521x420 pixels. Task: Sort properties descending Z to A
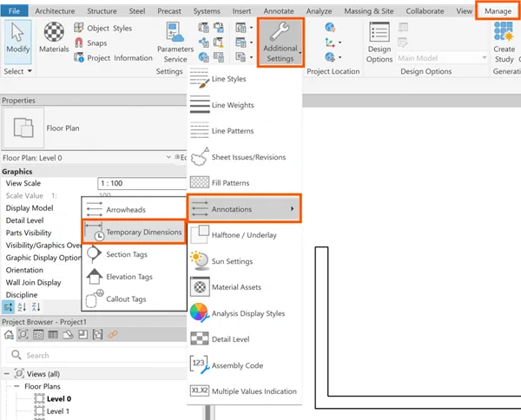click(36, 307)
